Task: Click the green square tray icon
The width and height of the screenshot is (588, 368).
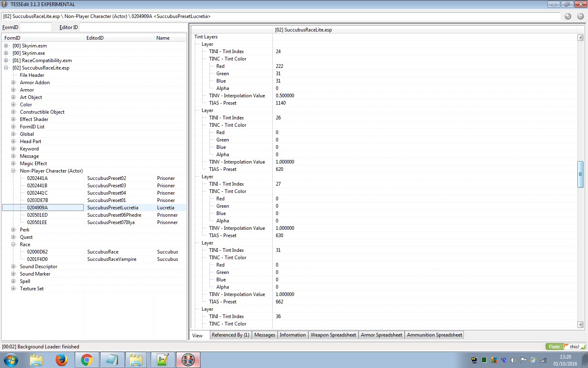Action: point(484,360)
